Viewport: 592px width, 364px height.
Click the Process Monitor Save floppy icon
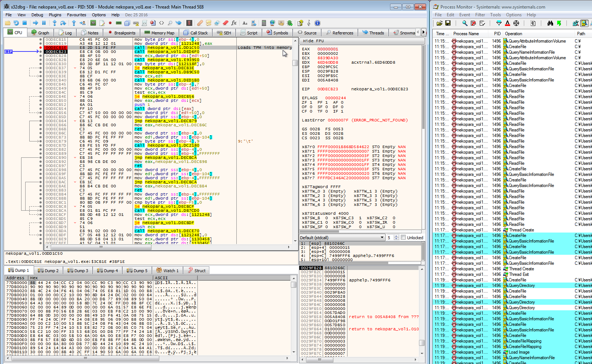coord(448,23)
